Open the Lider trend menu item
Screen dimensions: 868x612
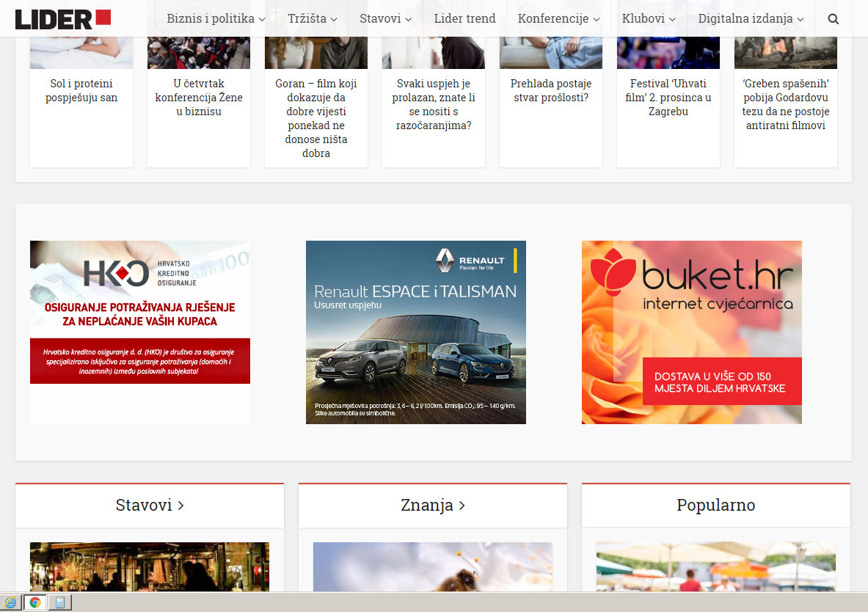(464, 18)
